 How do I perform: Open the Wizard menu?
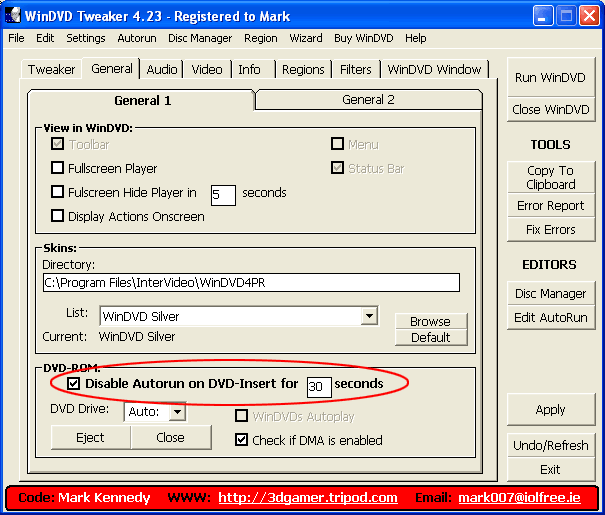[x=306, y=38]
